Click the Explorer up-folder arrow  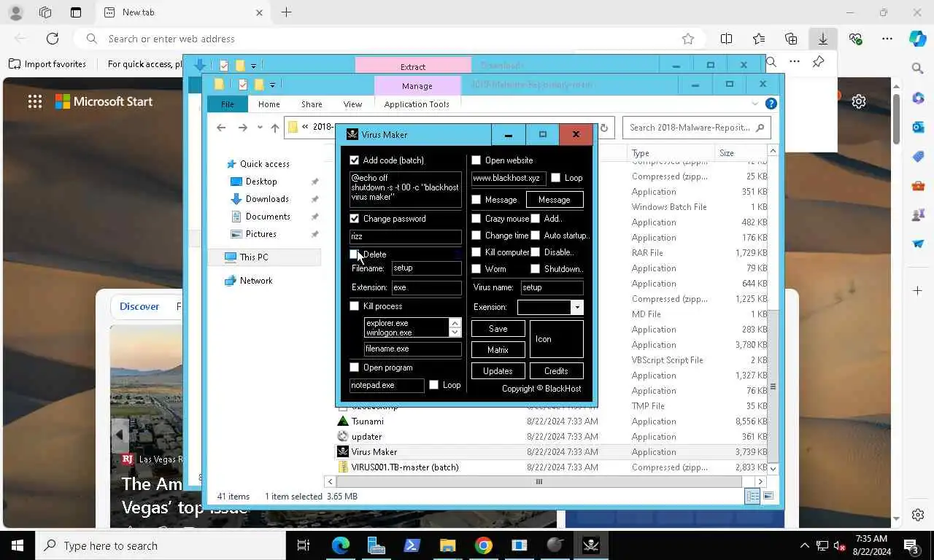click(275, 128)
